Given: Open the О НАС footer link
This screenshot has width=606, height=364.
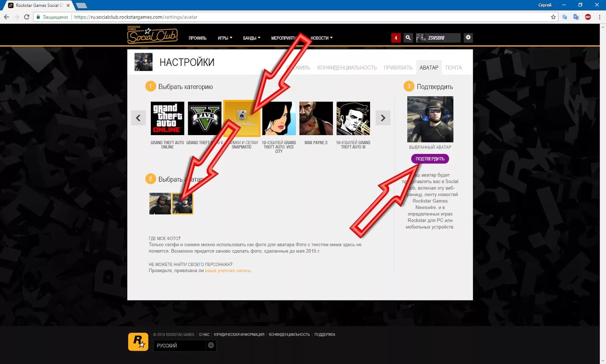Looking at the screenshot, I should tap(204, 334).
